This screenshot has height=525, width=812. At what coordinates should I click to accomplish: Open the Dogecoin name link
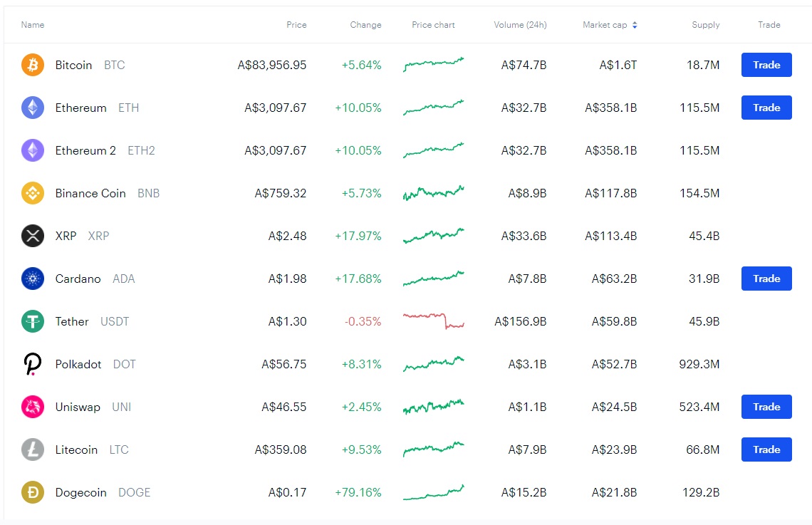(x=80, y=492)
